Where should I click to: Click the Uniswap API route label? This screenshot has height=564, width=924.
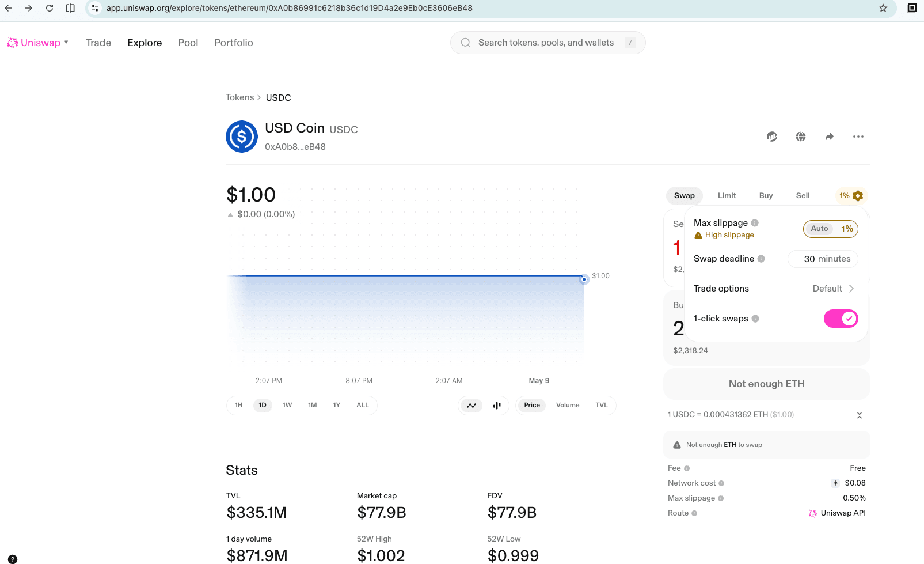tap(843, 513)
